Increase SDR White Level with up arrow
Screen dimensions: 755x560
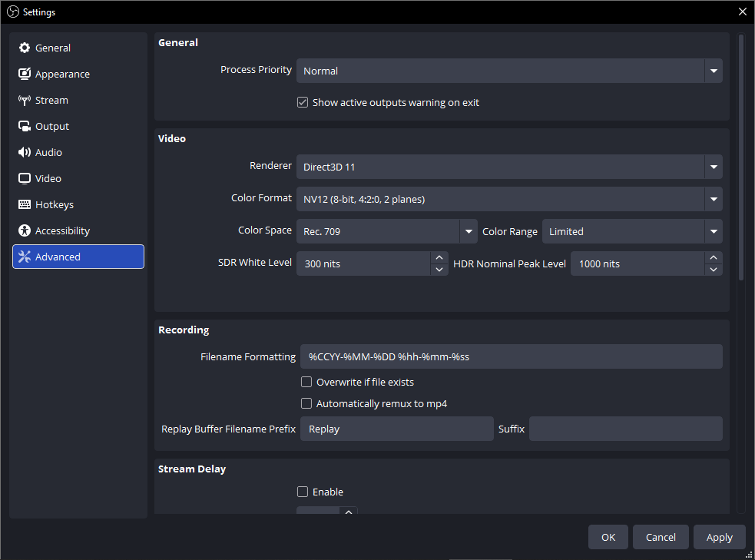(x=439, y=258)
